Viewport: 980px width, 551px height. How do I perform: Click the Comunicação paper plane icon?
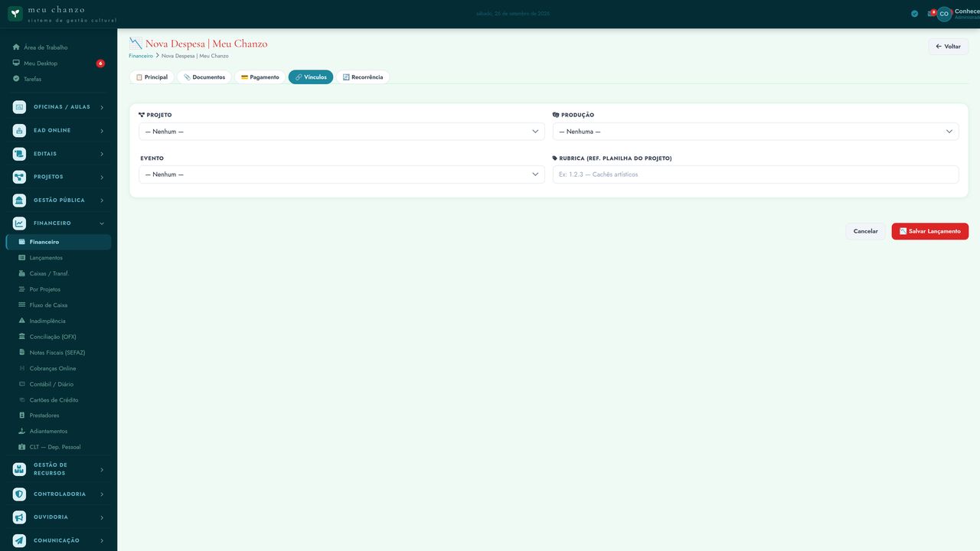(19, 540)
